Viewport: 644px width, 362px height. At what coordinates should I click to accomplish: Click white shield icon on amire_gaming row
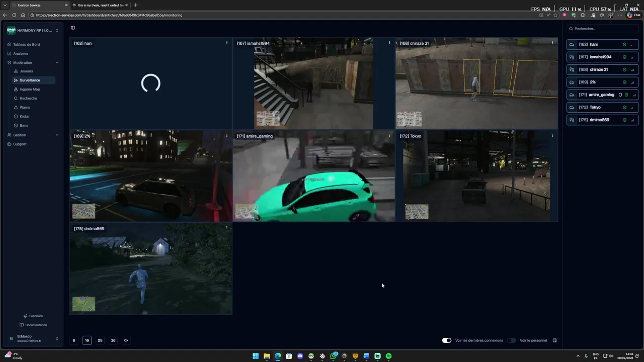(x=620, y=95)
